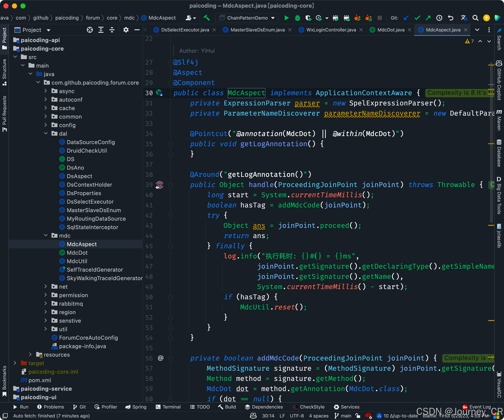Toggle the Project tool window sidebar button
The width and height of the screenshot is (504, 420).
pos(4,38)
